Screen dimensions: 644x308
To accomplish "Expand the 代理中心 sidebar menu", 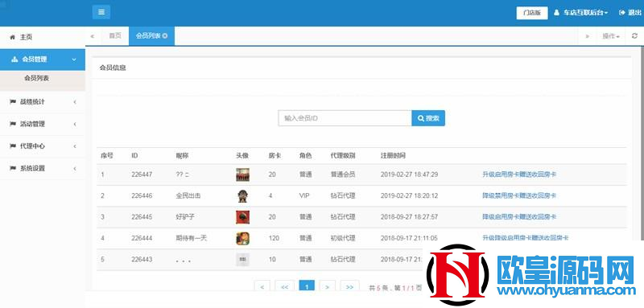I will pyautogui.click(x=43, y=146).
